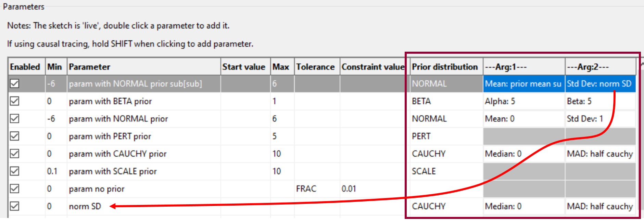This screenshot has width=644, height=221.
Task: Disable the norm SD parameter checkbox
Action: pyautogui.click(x=14, y=206)
